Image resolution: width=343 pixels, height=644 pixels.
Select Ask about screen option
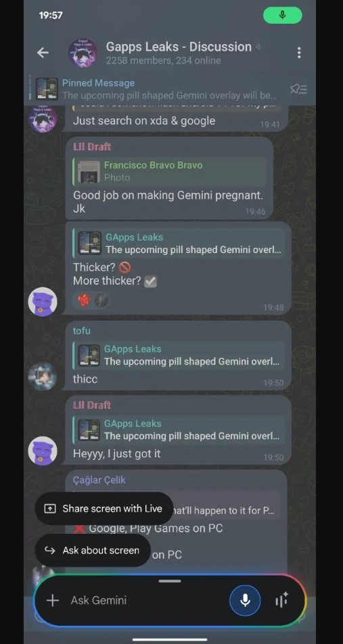click(93, 551)
